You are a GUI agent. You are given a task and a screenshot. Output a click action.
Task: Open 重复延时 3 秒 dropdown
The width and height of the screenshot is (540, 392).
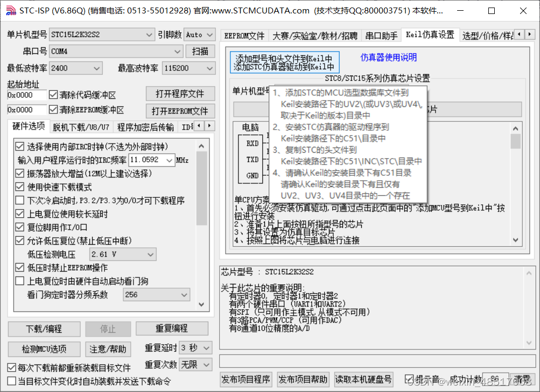[195, 348]
